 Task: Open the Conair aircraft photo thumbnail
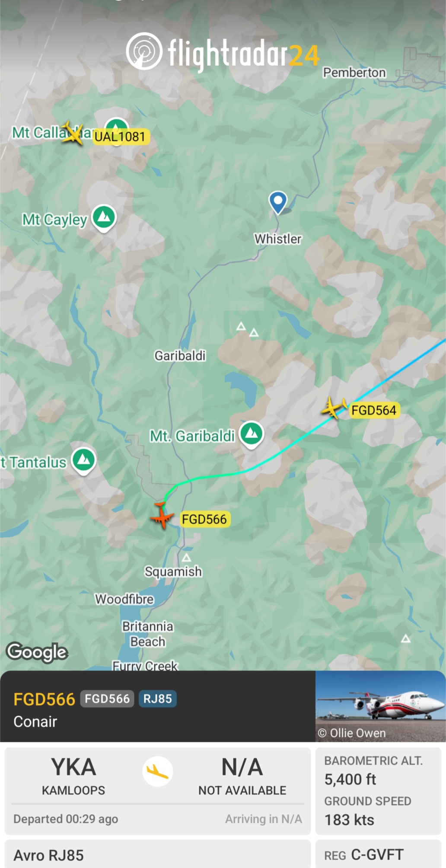coord(380,706)
